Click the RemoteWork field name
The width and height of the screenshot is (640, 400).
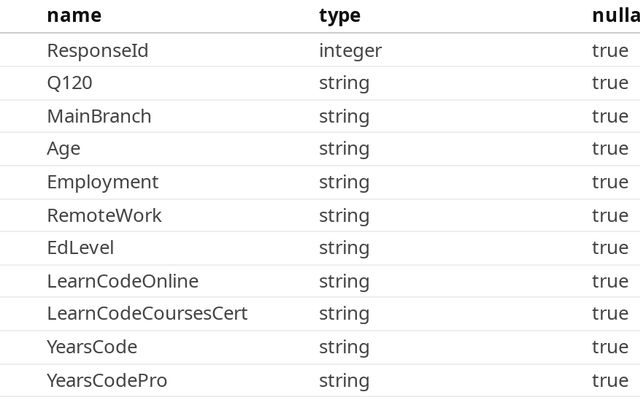click(104, 216)
